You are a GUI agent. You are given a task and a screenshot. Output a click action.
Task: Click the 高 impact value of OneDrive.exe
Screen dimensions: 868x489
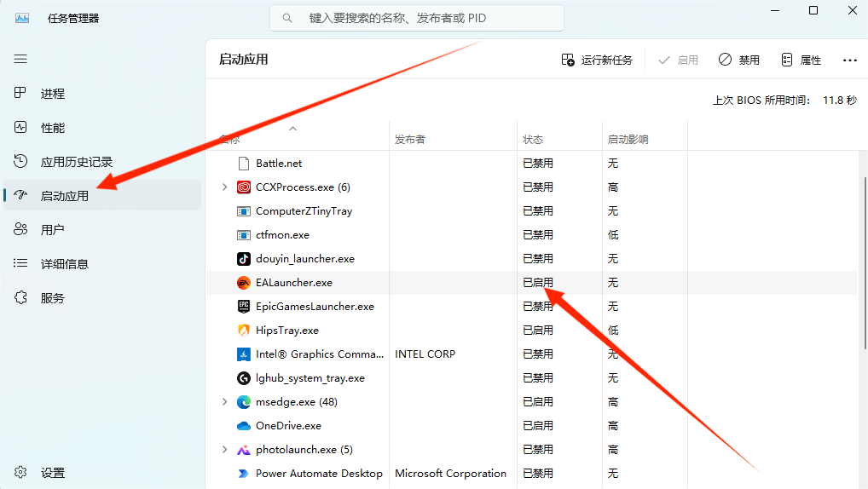tap(613, 425)
